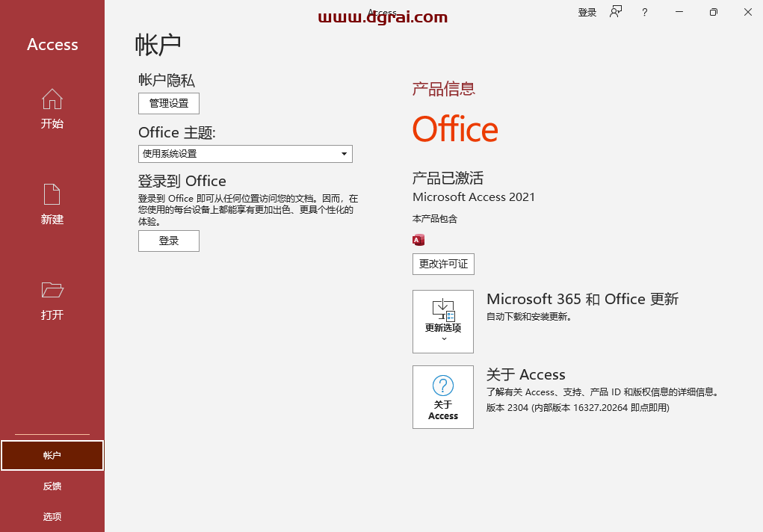763x532 pixels.
Task: Minimize the Access window
Action: 679,12
